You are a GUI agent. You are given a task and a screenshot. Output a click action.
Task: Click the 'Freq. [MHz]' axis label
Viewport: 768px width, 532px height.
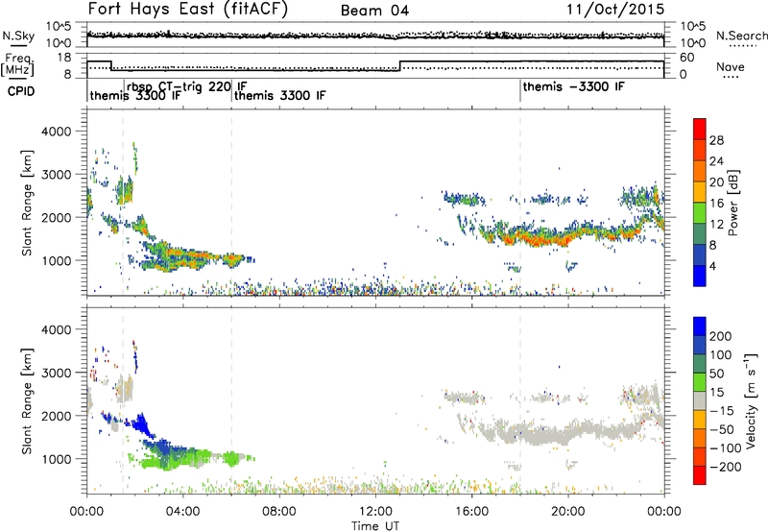17,65
